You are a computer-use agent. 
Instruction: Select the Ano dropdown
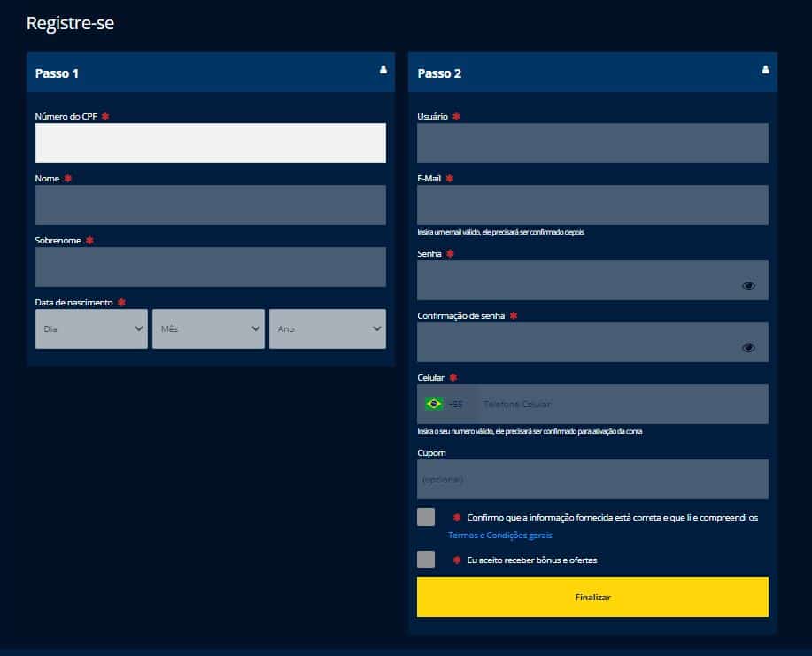(327, 328)
